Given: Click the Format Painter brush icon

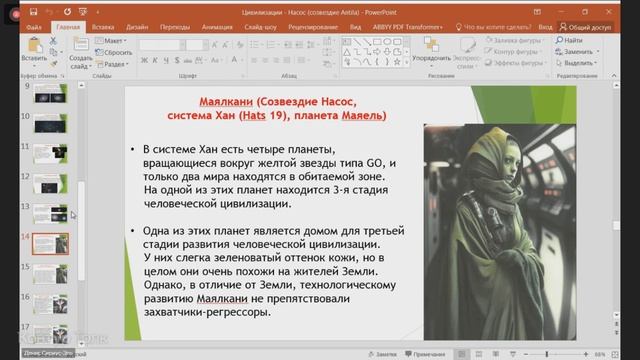Looking at the screenshot, I should [53, 63].
